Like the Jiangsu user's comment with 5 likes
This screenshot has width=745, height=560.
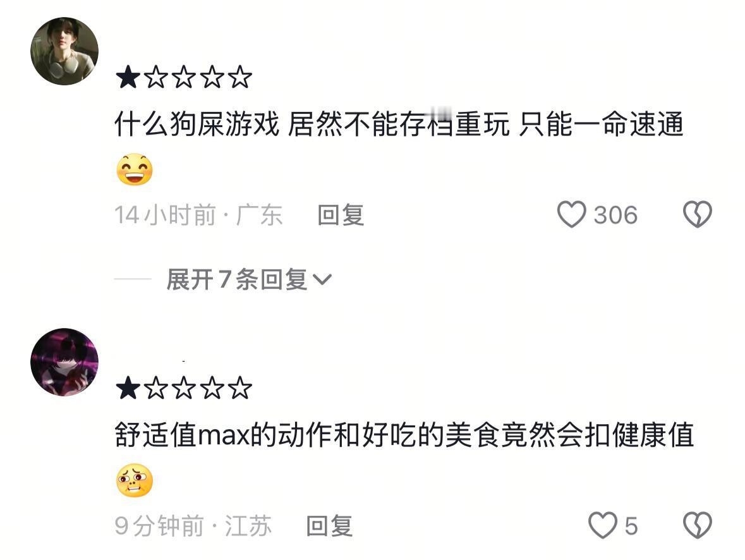602,525
